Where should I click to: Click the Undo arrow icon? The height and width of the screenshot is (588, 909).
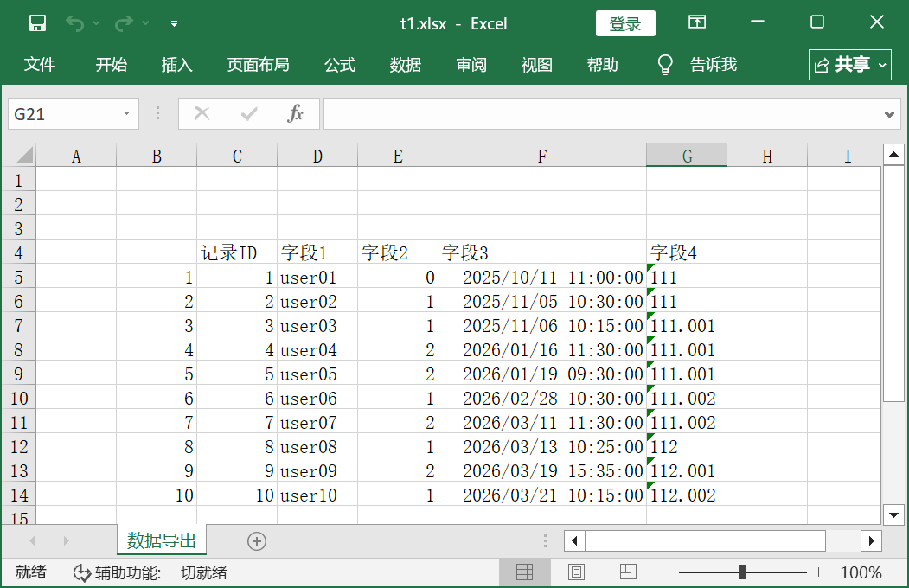74,23
